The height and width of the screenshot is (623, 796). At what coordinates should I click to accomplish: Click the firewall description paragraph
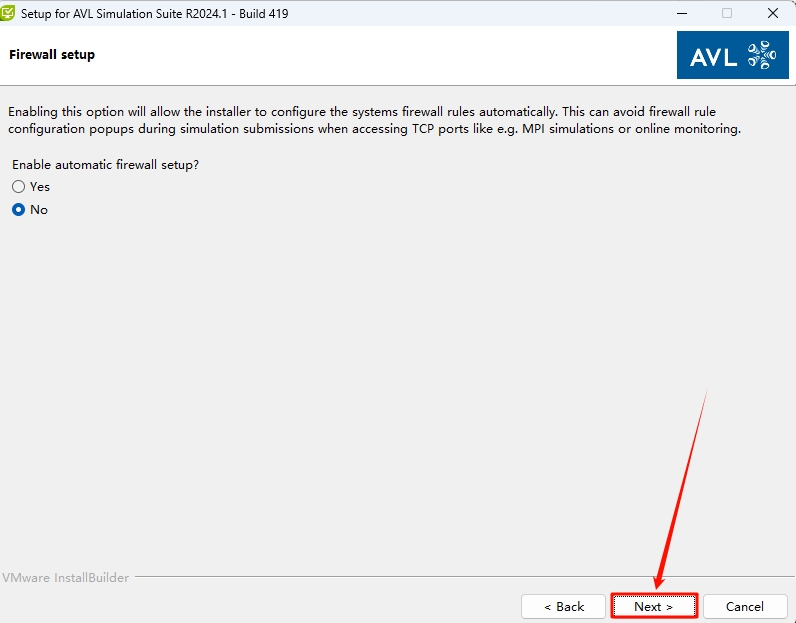(x=370, y=120)
